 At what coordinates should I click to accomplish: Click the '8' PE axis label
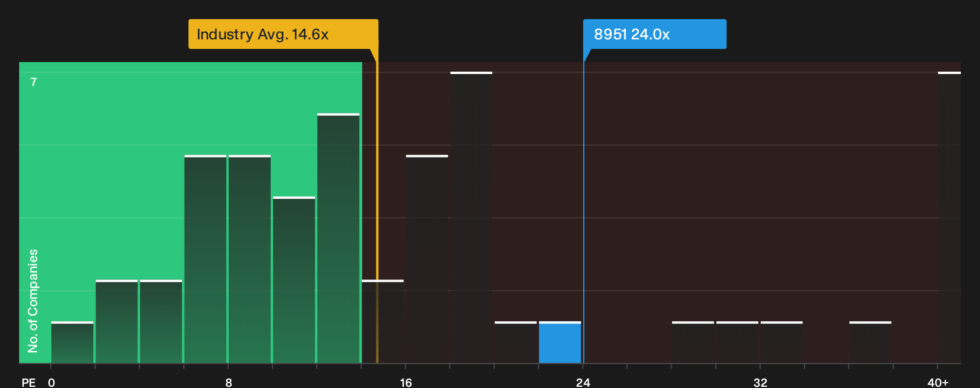point(229,382)
